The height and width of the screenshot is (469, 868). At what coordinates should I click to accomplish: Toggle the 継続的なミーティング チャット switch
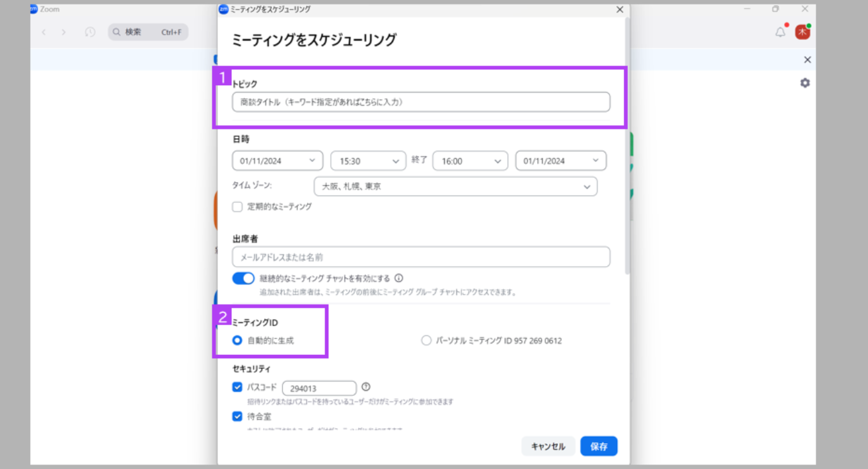[x=243, y=278]
